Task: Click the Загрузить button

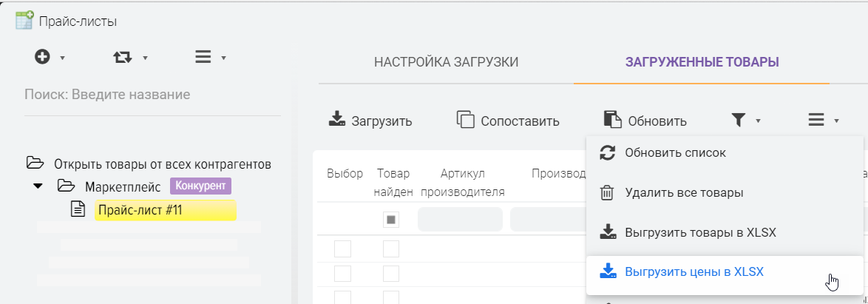Action: 370,121
